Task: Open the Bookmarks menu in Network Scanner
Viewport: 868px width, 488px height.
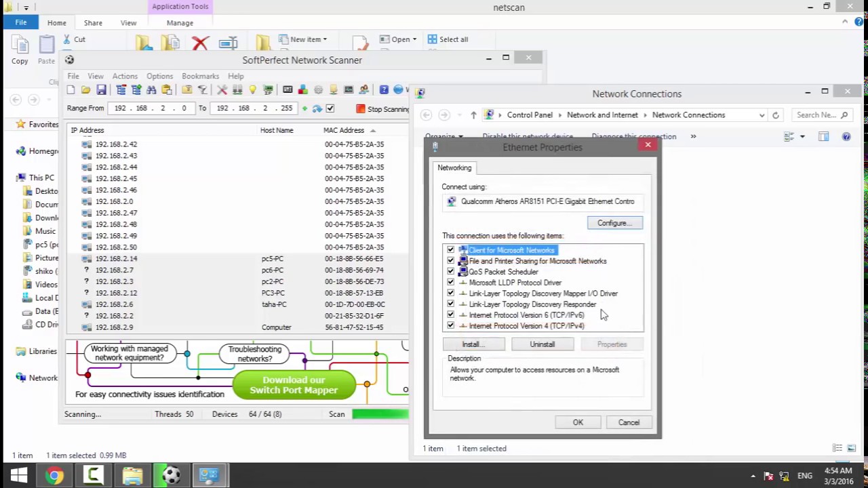Action: coord(200,76)
